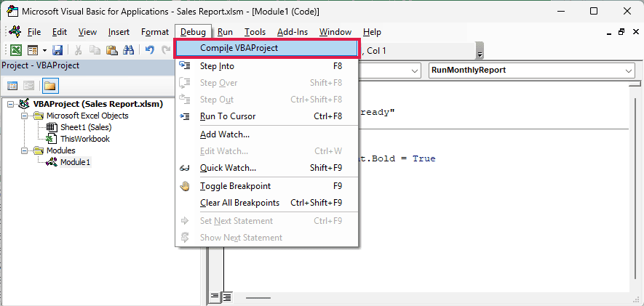Viewport: 644px width, 306px height.
Task: Select ThisWorkbook in the project tree
Action: [85, 139]
